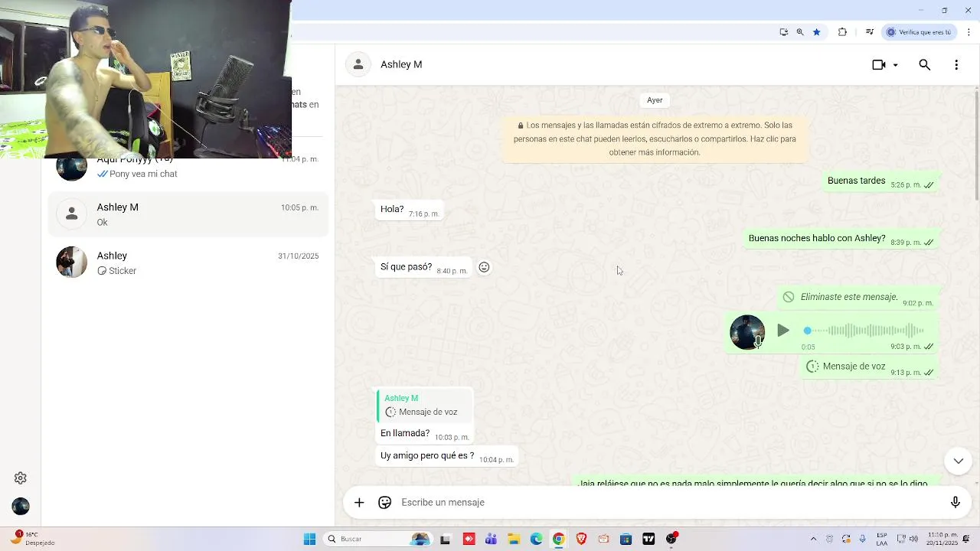Viewport: 980px width, 551px height.
Task: Play the 0:05 voice message
Action: pyautogui.click(x=782, y=331)
